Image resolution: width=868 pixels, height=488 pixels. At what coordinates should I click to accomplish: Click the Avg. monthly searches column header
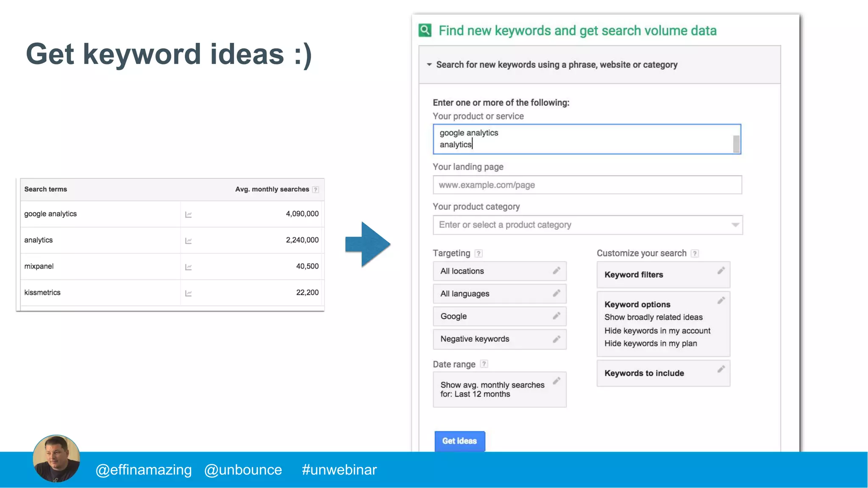[x=272, y=189]
